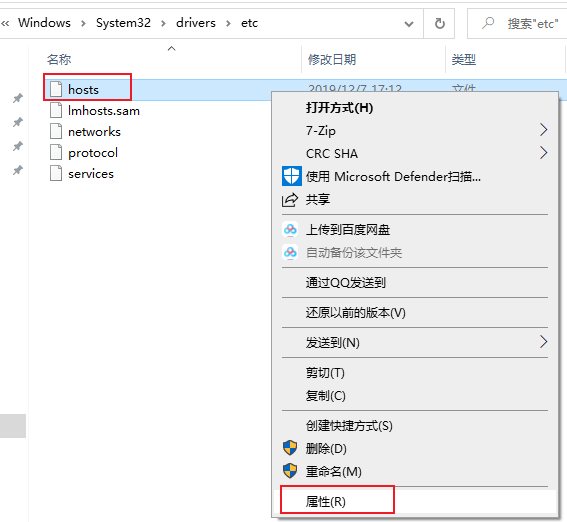Open the address bar history dropdown

click(x=409, y=24)
